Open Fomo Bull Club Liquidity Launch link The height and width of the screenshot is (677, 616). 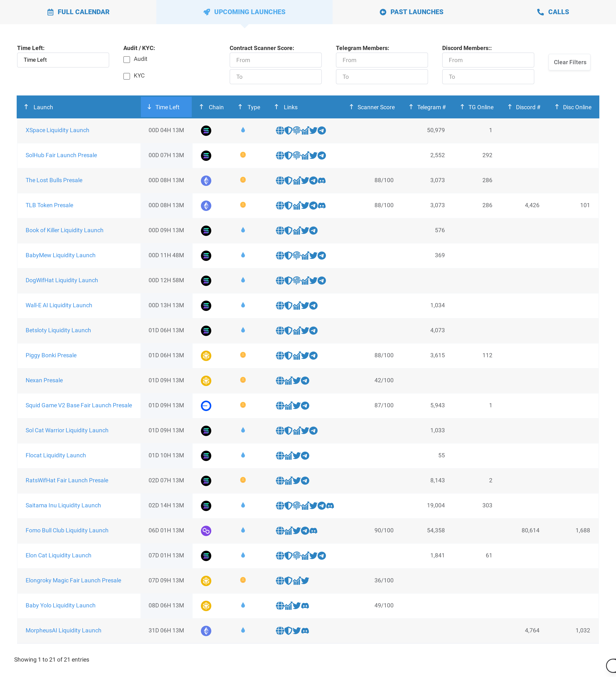pos(67,531)
